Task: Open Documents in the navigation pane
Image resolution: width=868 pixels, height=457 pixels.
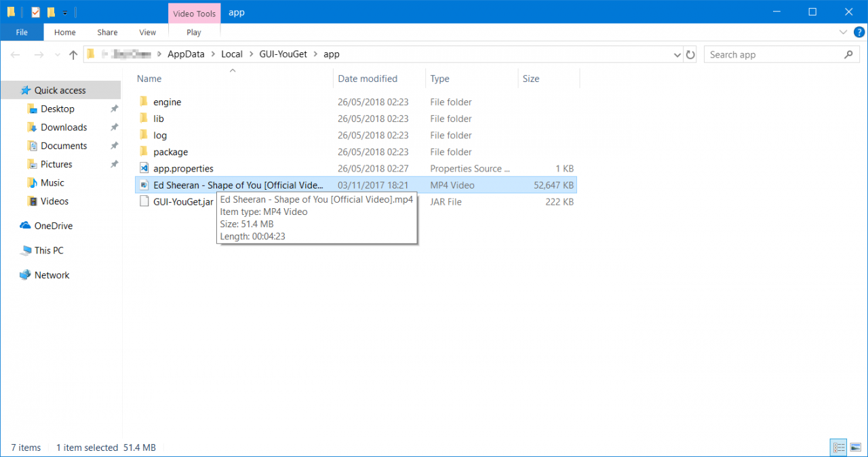Action: click(x=64, y=146)
